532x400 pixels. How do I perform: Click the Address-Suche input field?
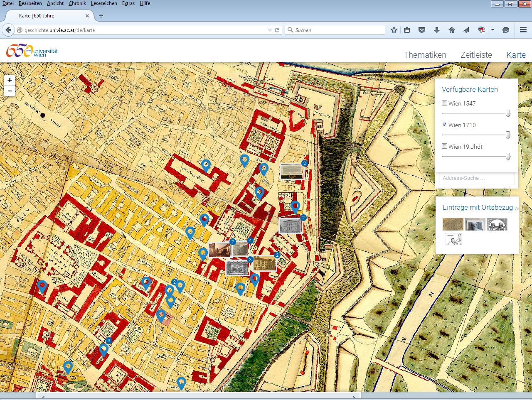pos(476,178)
